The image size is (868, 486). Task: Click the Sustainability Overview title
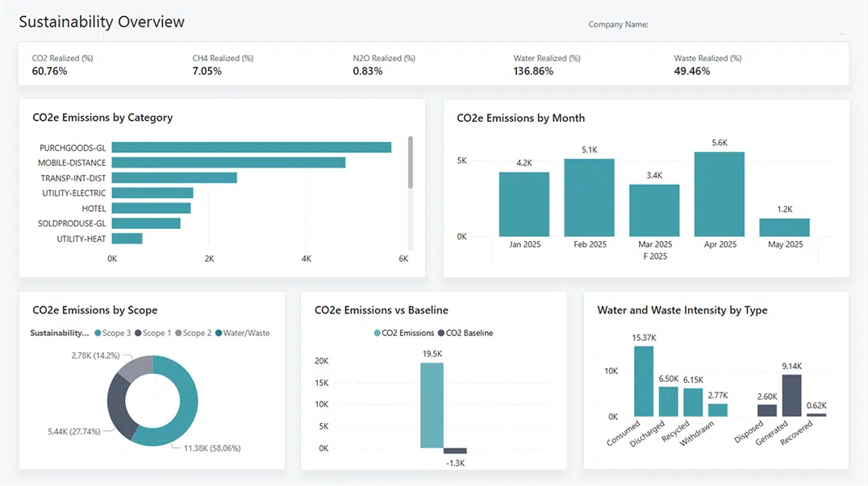coord(102,22)
